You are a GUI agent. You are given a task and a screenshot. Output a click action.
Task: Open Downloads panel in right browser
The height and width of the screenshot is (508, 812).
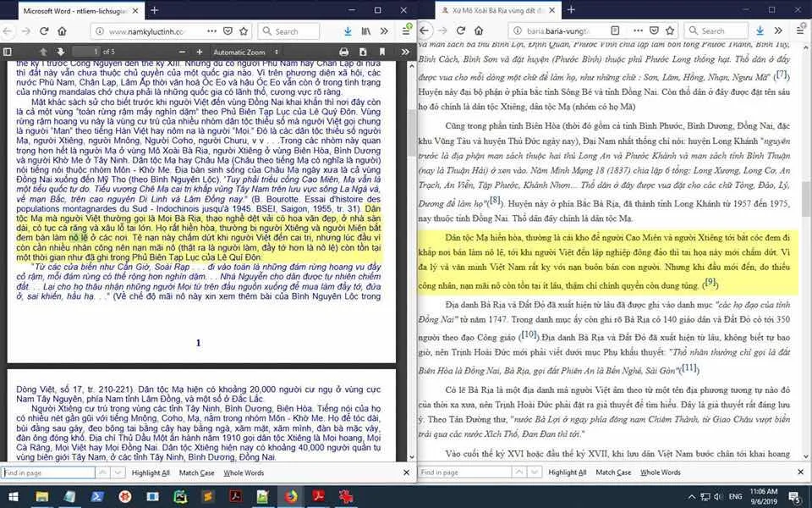tap(760, 30)
